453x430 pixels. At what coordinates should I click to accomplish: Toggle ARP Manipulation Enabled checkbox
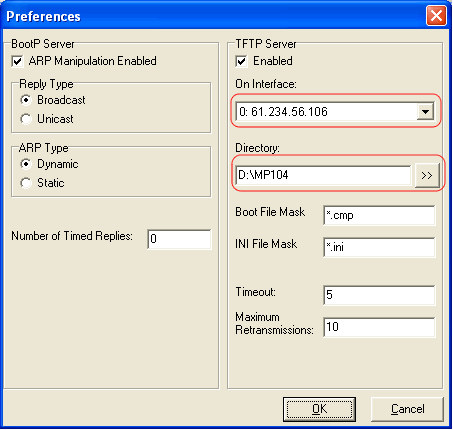[17, 61]
